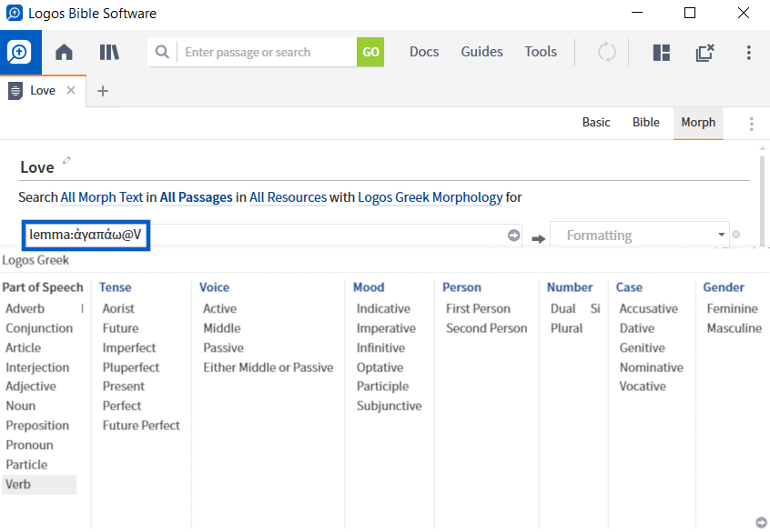The height and width of the screenshot is (532, 770).
Task: Select the Subjunctive mood option
Action: click(389, 406)
